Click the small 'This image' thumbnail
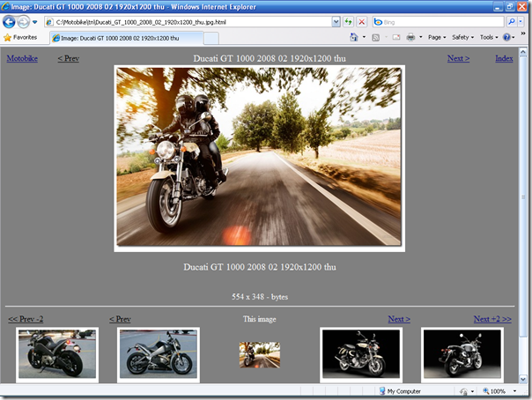The image size is (532, 400). [260, 355]
